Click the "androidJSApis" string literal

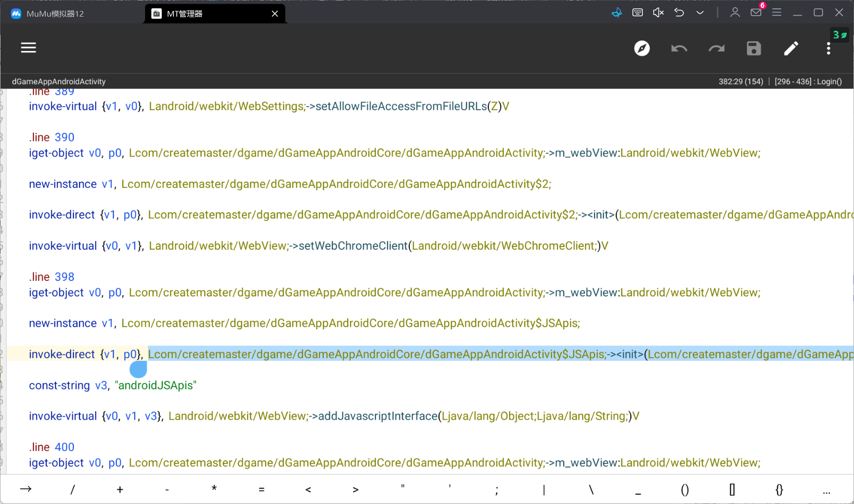156,385
